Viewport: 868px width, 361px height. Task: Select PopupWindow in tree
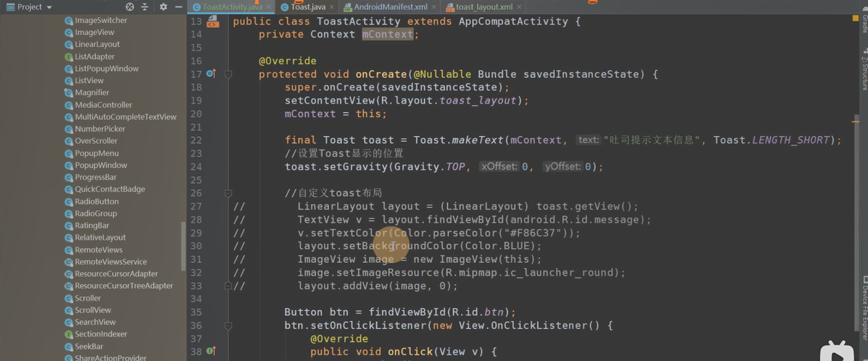tap(100, 165)
